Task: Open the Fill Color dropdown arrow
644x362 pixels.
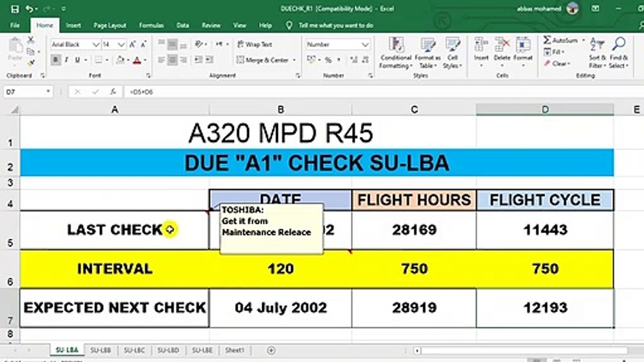Action: [x=128, y=60]
